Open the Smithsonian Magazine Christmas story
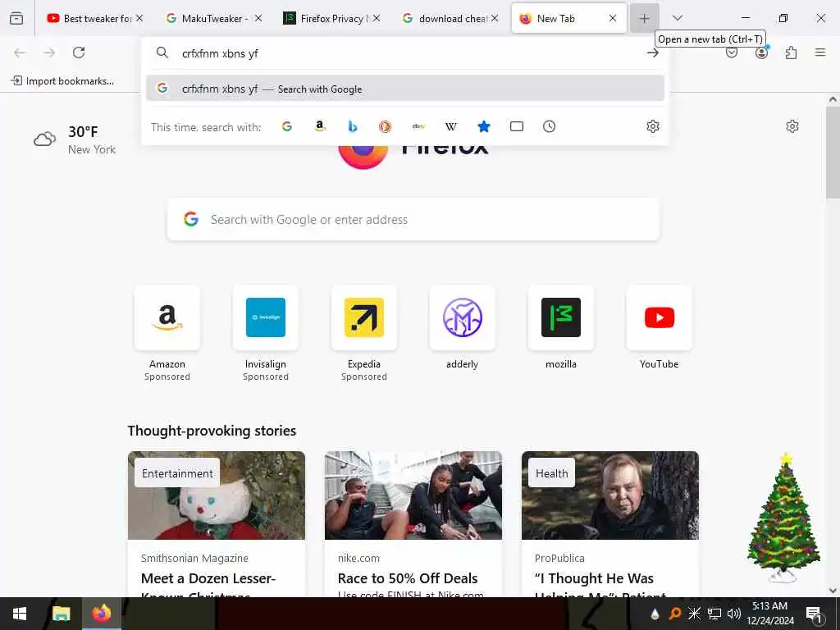840x630 pixels. 217,524
